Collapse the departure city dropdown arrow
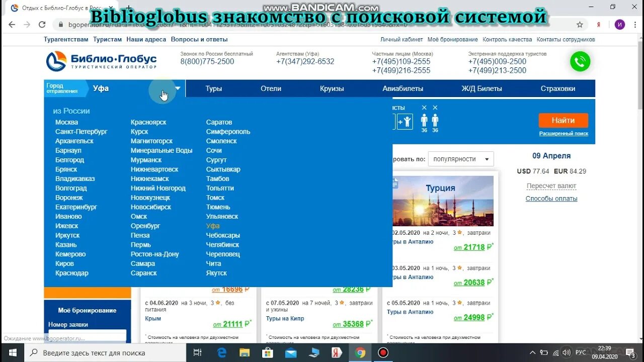 [x=178, y=88]
